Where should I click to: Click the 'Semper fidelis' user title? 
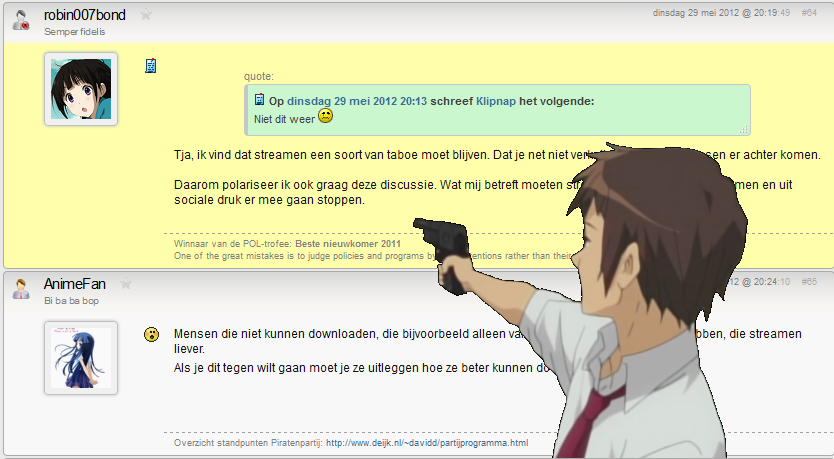(74, 32)
